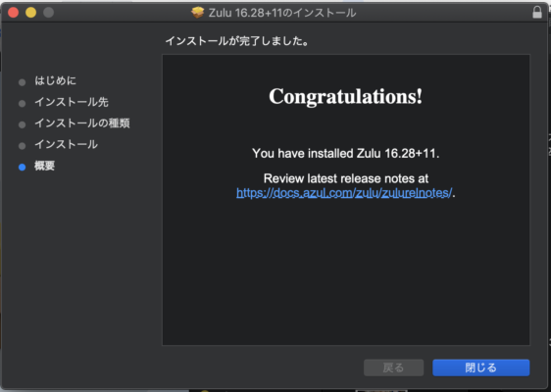Click the bullet beside インストール step
The image size is (551, 392).
(x=23, y=146)
